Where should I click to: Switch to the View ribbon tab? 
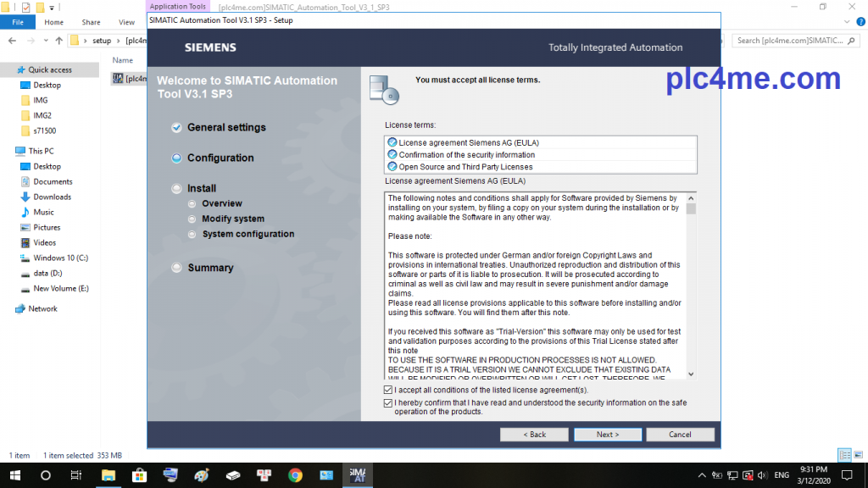[x=127, y=22]
